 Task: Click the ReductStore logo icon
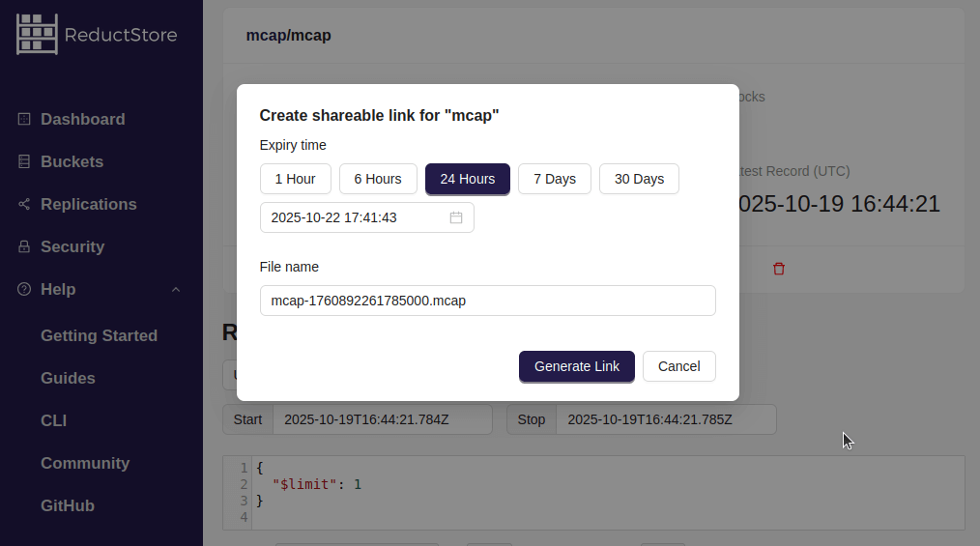pos(37,34)
